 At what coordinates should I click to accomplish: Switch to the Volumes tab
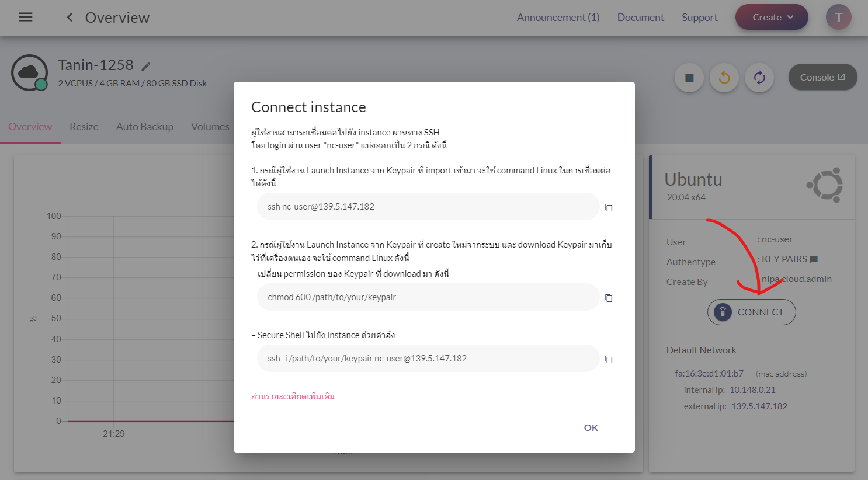[210, 127]
